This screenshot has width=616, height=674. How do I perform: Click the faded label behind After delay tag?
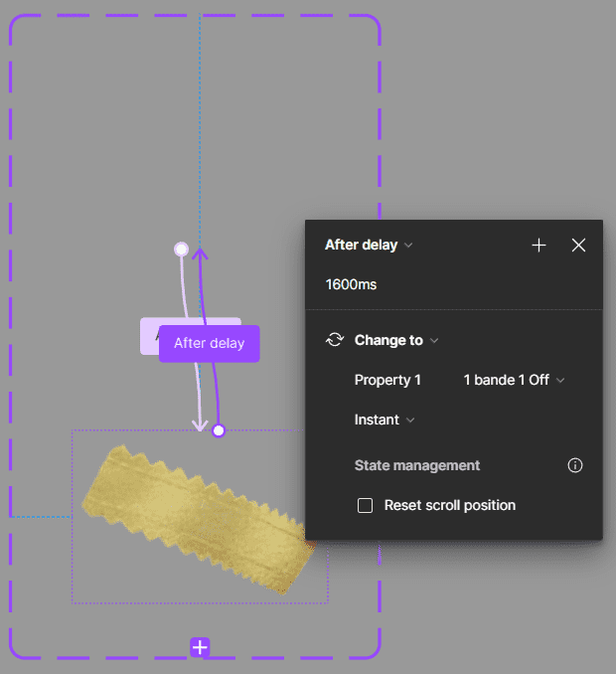click(148, 333)
